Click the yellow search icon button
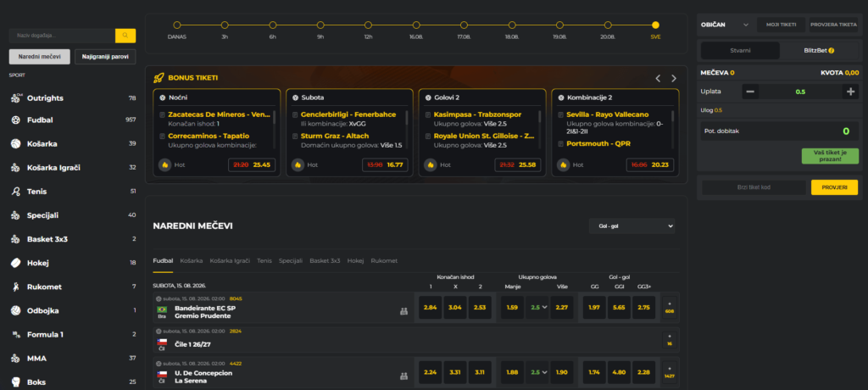Screen dimensions: 868x390 coord(125,36)
